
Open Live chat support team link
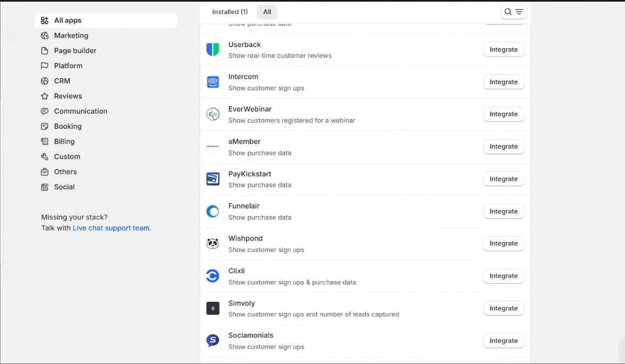(x=111, y=229)
